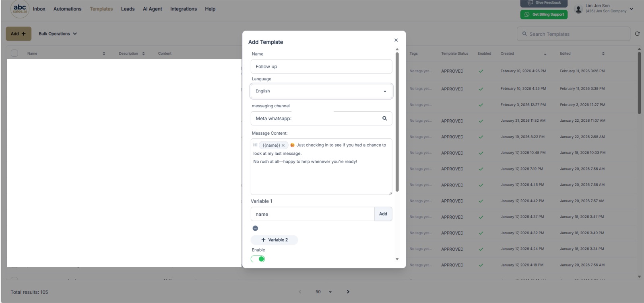Open the Help menu
This screenshot has width=644, height=303.
point(210,9)
